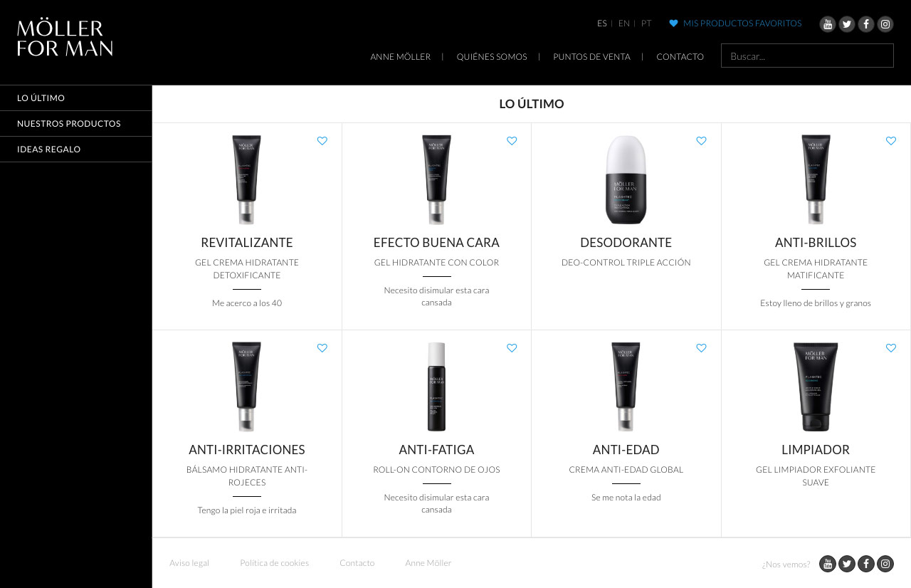Click the Buscar search field
The image size is (911, 588).
(807, 56)
